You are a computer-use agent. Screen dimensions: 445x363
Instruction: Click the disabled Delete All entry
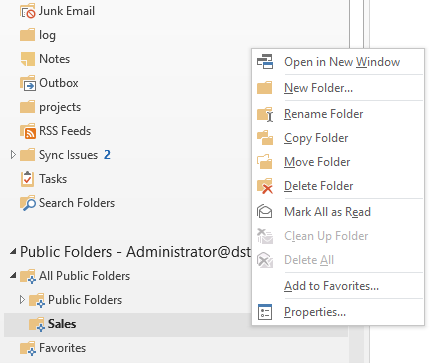pyautogui.click(x=338, y=260)
